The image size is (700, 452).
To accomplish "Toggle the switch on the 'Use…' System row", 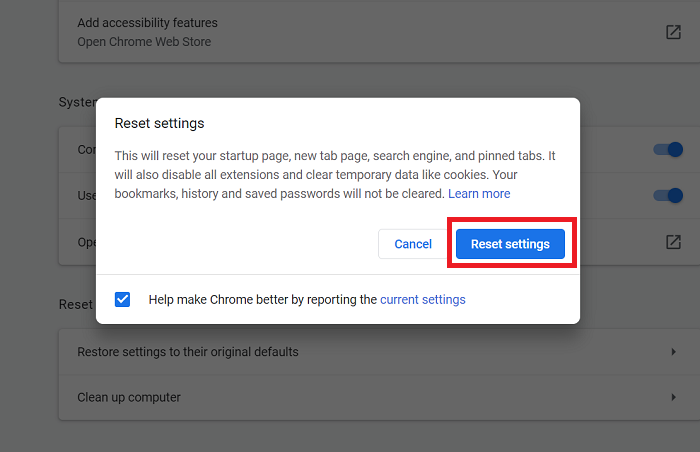I will [x=667, y=196].
